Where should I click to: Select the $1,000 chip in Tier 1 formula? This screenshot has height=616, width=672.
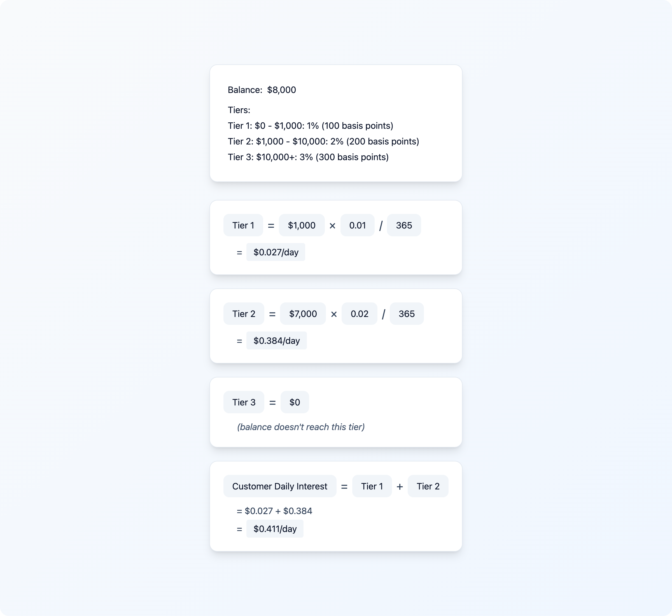coord(301,225)
